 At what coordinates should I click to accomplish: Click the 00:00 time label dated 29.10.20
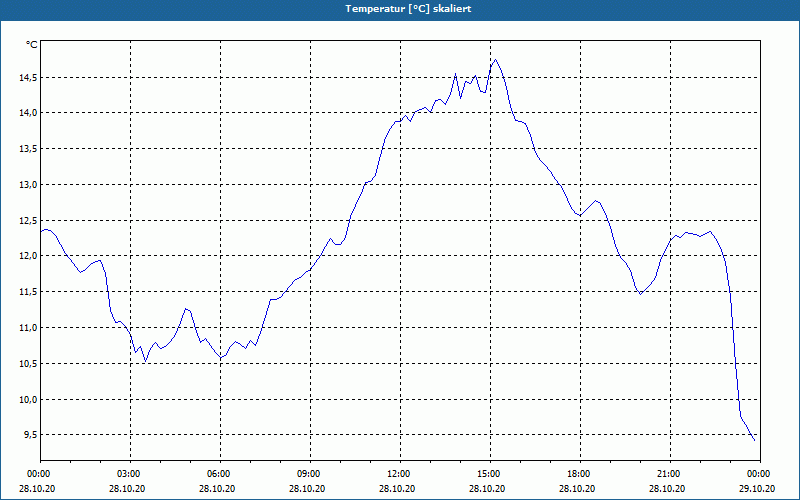pos(758,474)
